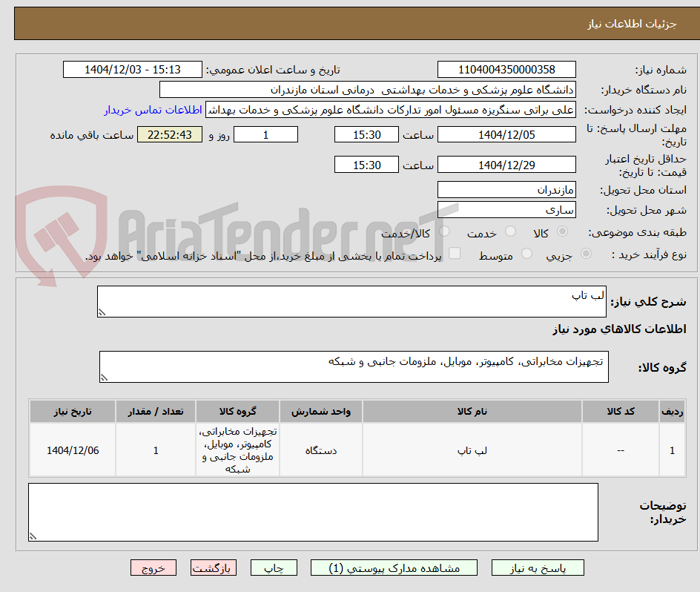
Task: Click the ایجاد کننده درخواست field
Action: tap(391, 110)
